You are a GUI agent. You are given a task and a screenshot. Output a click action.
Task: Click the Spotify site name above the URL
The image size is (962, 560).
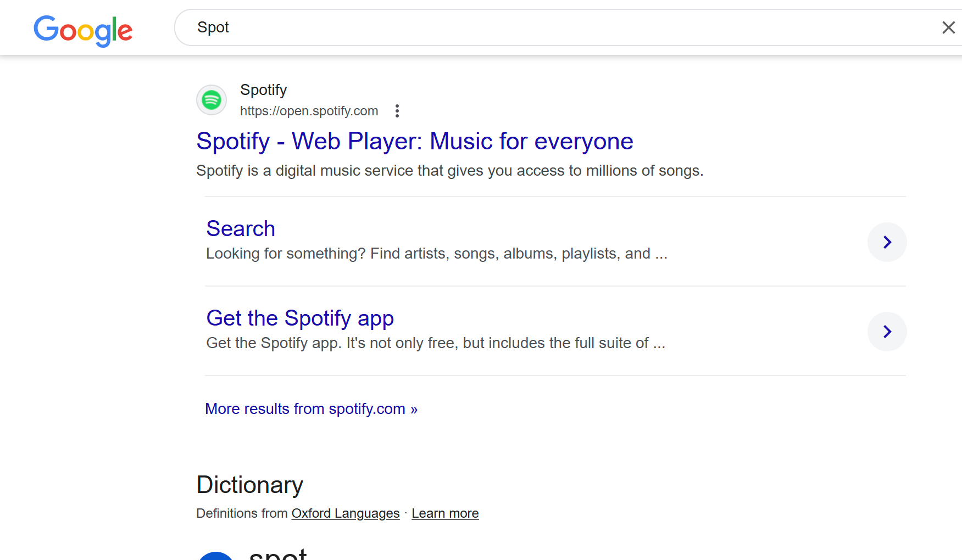pos(264,90)
